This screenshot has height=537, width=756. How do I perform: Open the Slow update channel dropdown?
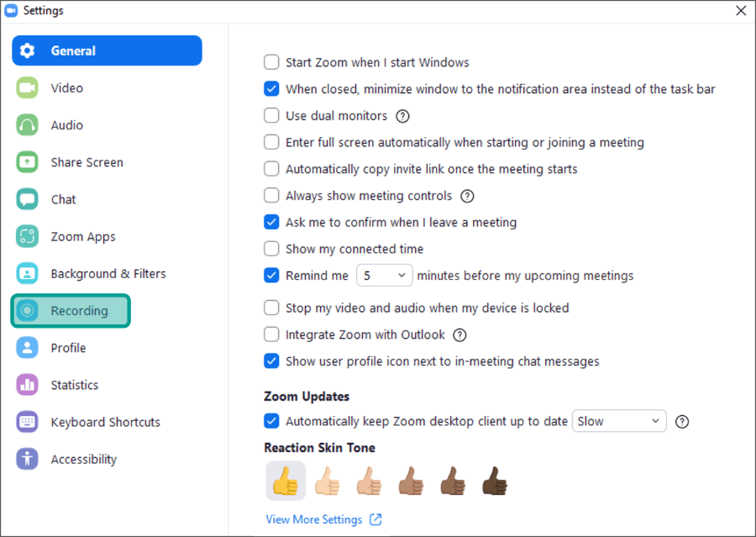pyautogui.click(x=619, y=421)
